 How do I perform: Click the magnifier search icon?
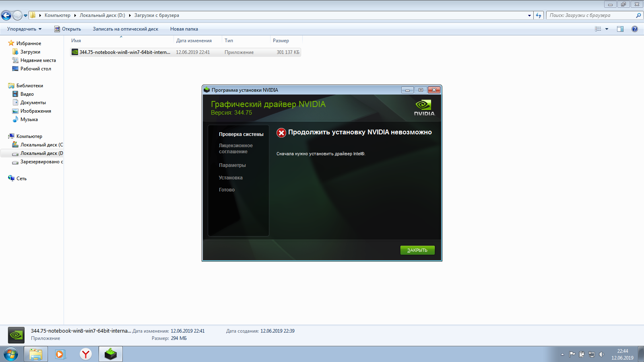tap(638, 15)
